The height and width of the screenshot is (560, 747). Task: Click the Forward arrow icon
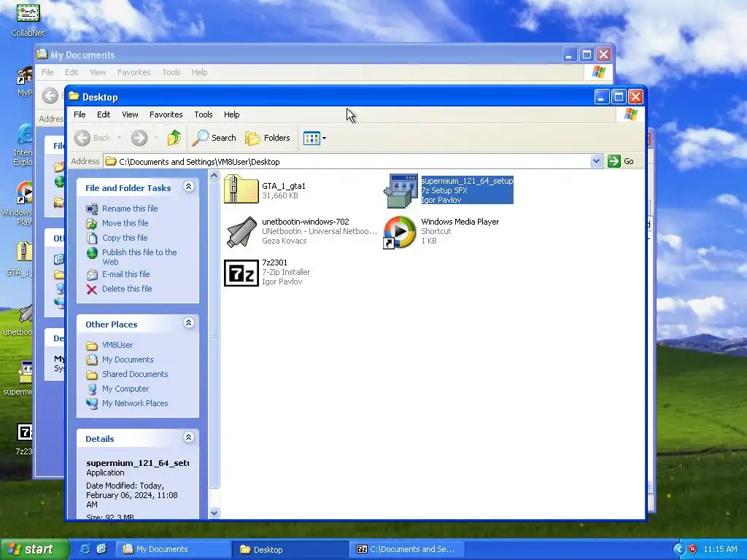pyautogui.click(x=139, y=138)
